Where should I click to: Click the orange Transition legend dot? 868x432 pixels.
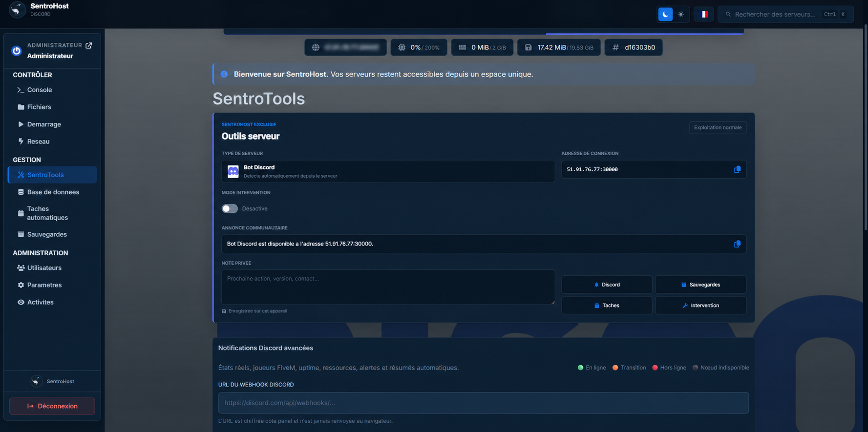point(615,368)
